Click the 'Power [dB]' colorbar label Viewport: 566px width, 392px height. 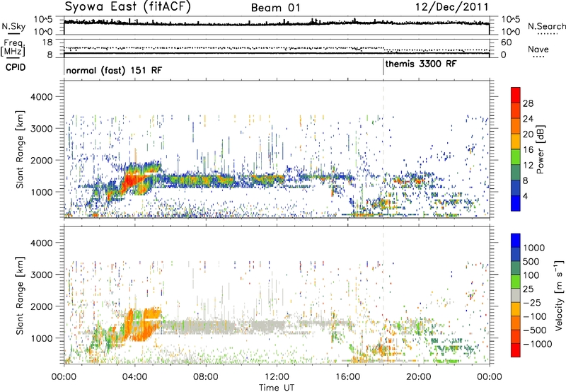coord(541,149)
